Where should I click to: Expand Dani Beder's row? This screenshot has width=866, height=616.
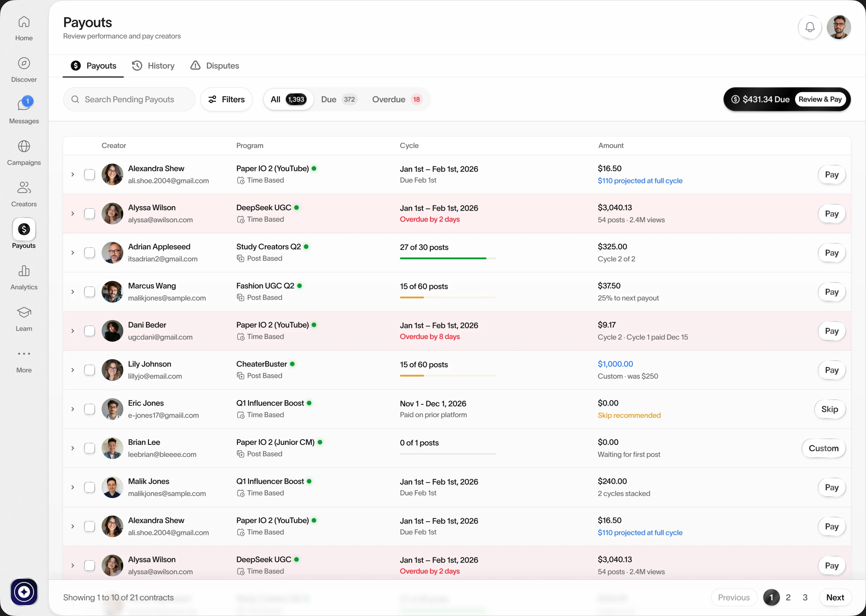[x=72, y=331]
